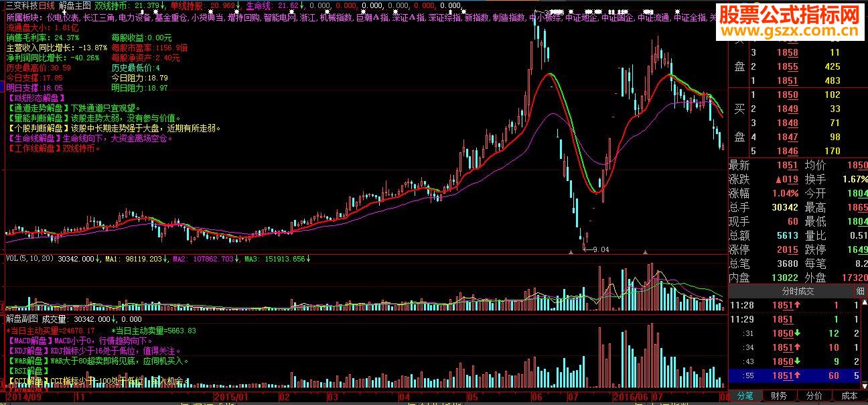The width and height of the screenshot is (868, 405).
Task: Click the 总手 value 30342
Action: pyautogui.click(x=784, y=208)
